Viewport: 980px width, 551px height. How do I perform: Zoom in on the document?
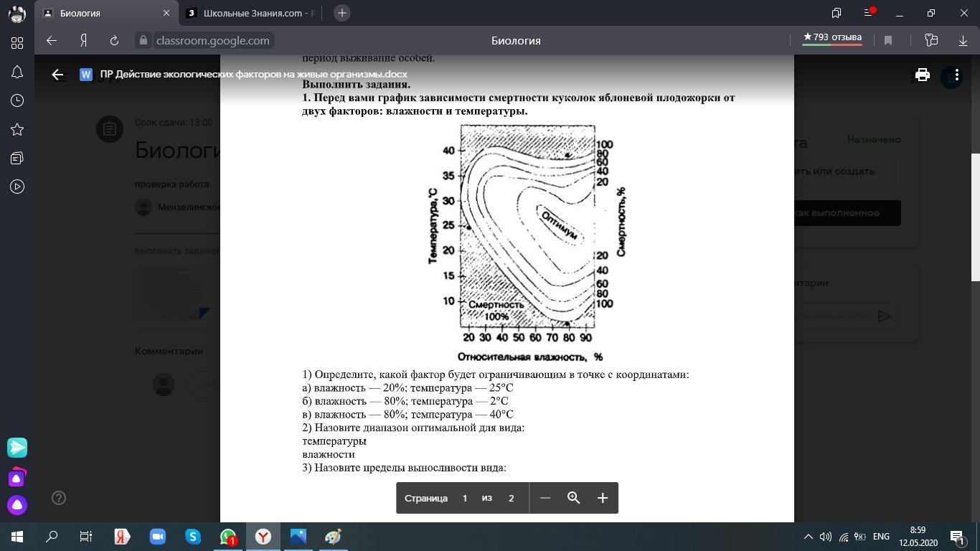coord(603,498)
